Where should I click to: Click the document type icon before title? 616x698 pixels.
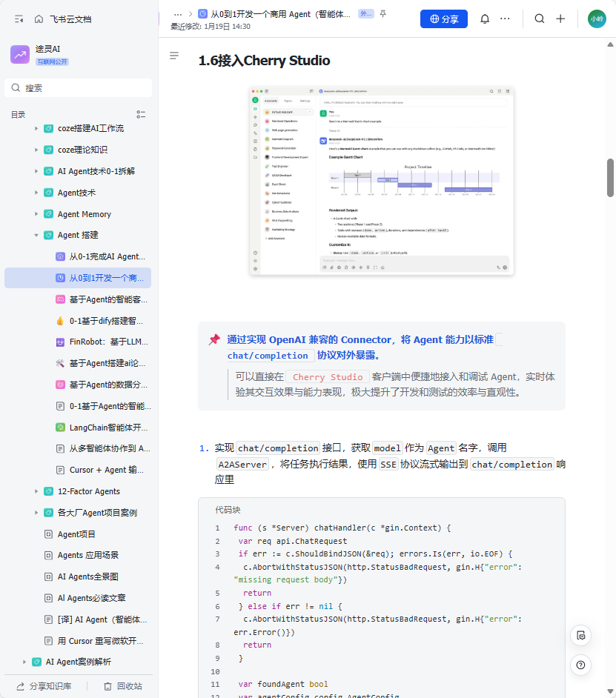pyautogui.click(x=202, y=14)
